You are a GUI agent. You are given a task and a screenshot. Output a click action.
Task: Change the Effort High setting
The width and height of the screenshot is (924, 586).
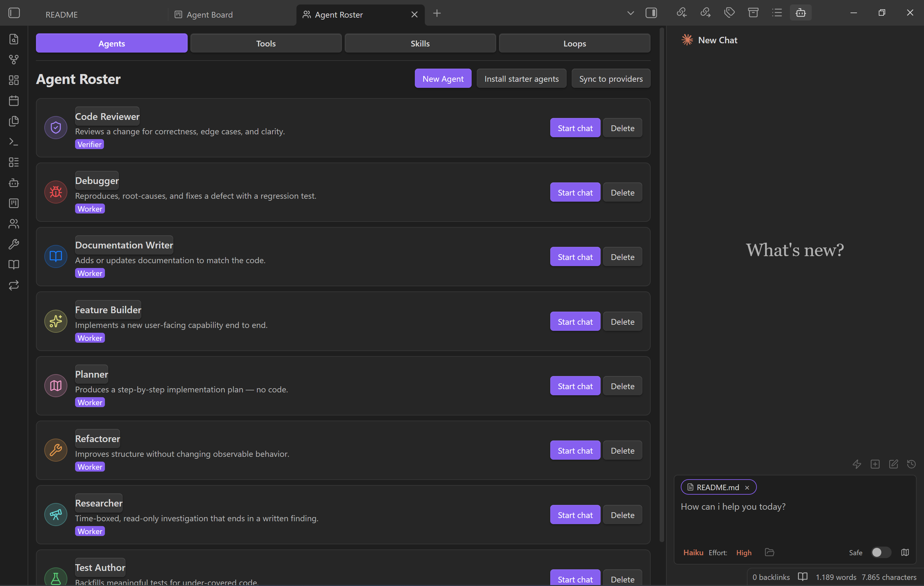click(744, 553)
